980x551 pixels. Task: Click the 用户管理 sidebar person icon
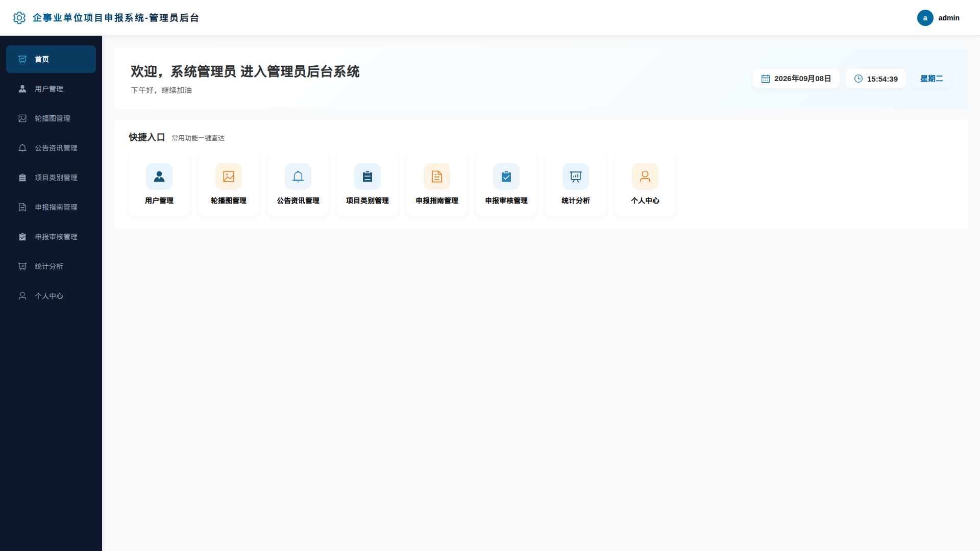(x=22, y=89)
